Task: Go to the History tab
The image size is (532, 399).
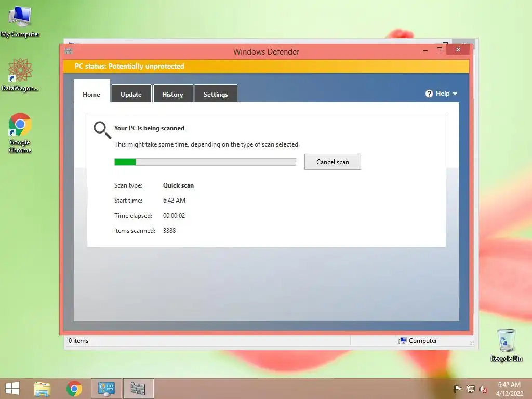Action: (x=172, y=94)
